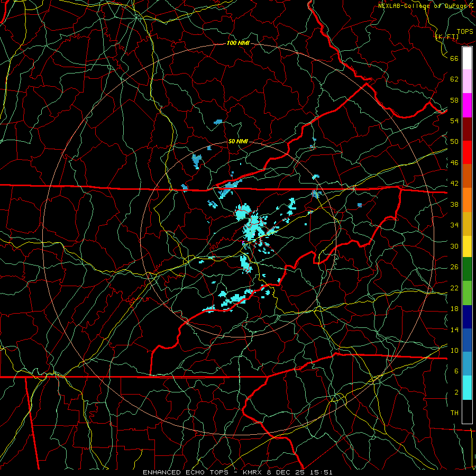Click the bright red legend swatch

tap(467, 152)
